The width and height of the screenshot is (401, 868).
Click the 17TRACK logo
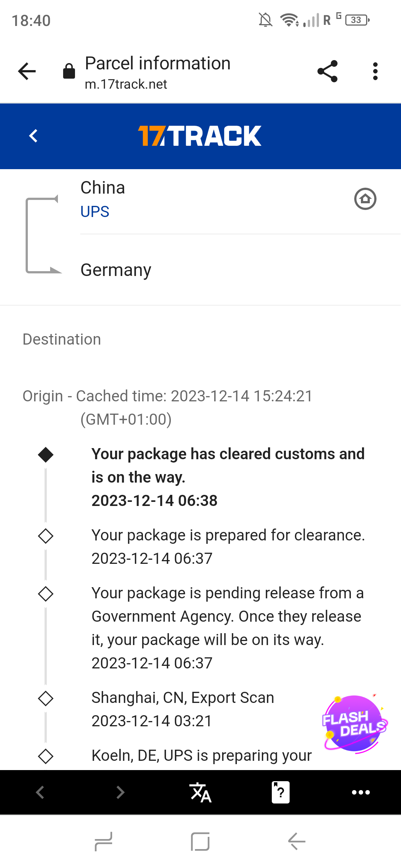point(200,136)
